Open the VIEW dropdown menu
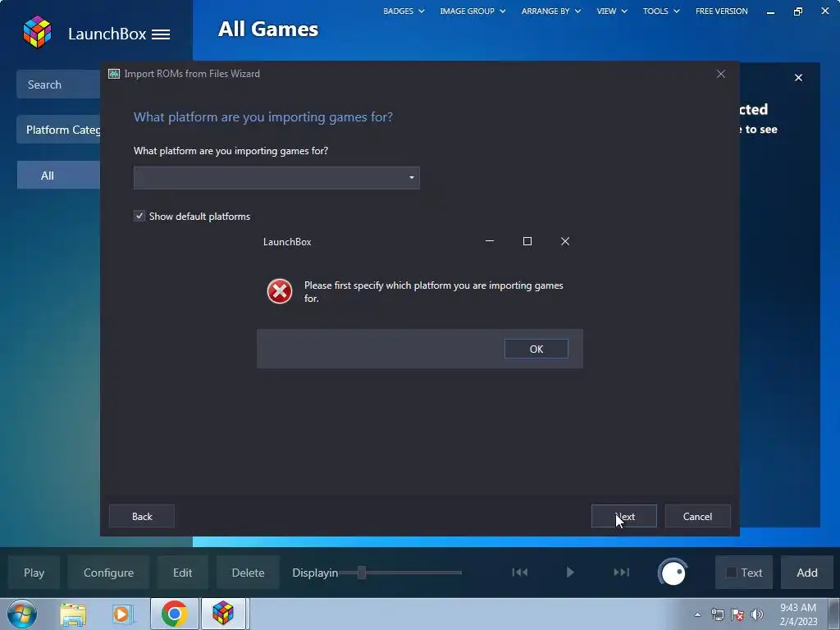 (612, 11)
